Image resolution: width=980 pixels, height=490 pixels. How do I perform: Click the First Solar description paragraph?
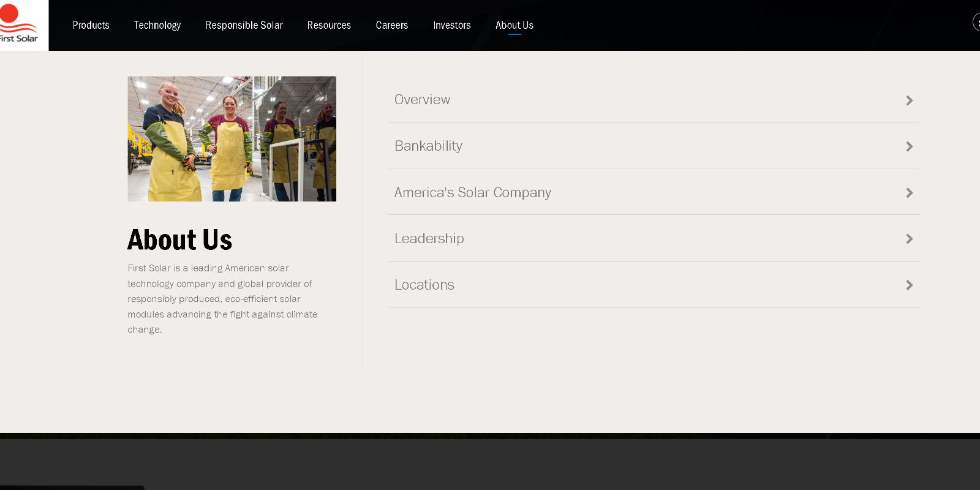222,299
